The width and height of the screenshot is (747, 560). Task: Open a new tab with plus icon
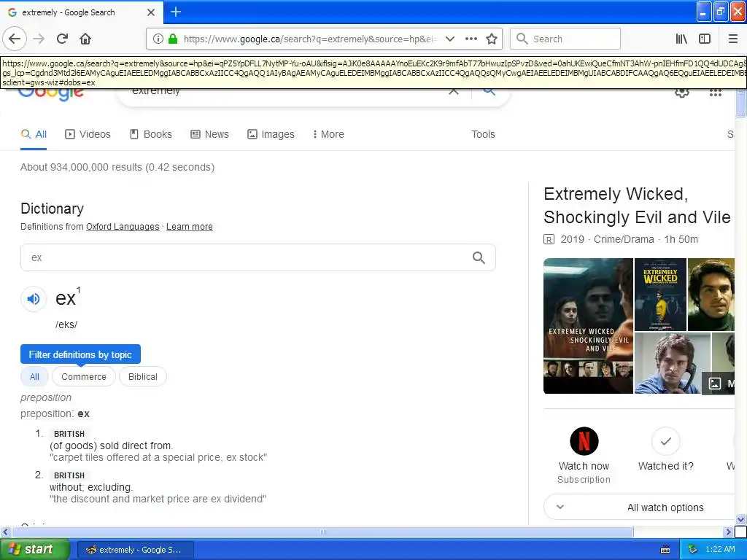click(176, 12)
